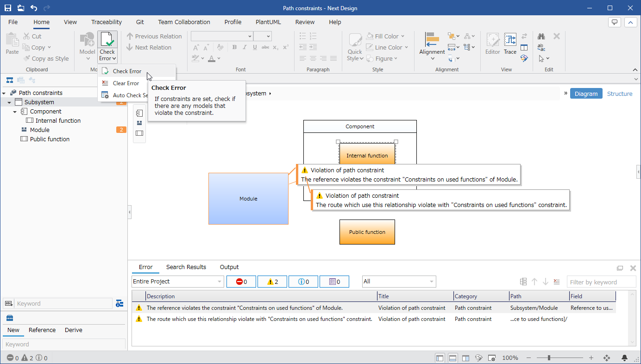Open the Fill Color dropdown
The height and width of the screenshot is (364, 641).
[x=402, y=36]
